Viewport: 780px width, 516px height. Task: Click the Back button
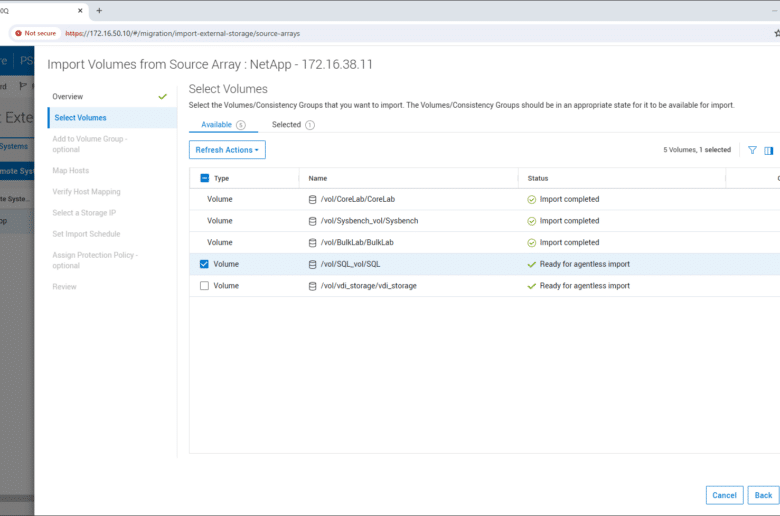[763, 495]
